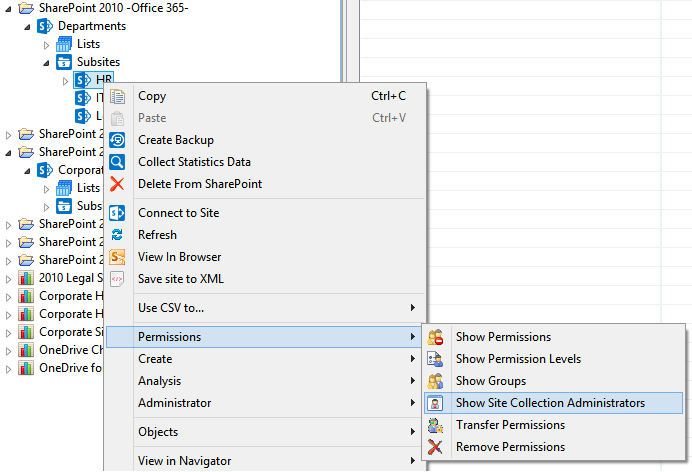Screen dimensions: 692x472
Task: Select Remove Permissions
Action: (x=553, y=447)
